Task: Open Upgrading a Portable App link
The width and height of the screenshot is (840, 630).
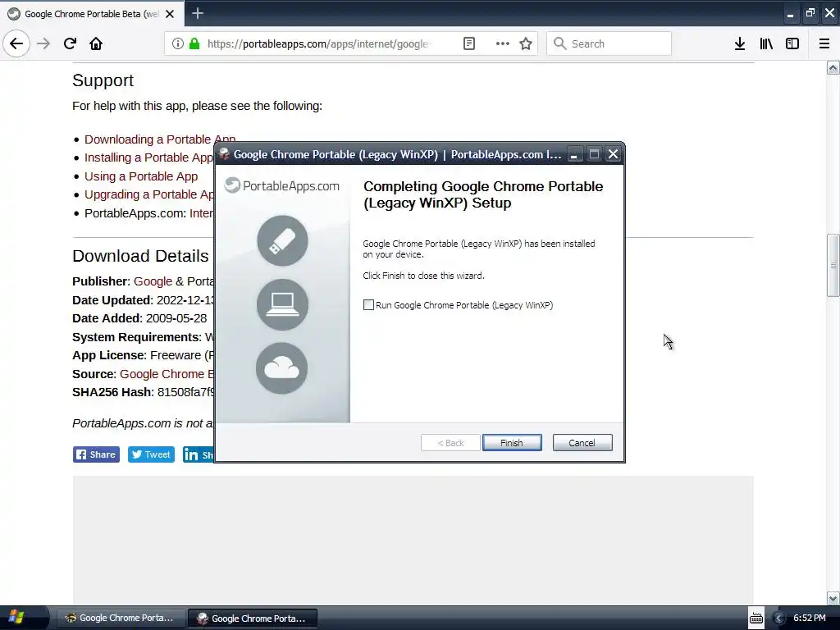Action: point(149,194)
